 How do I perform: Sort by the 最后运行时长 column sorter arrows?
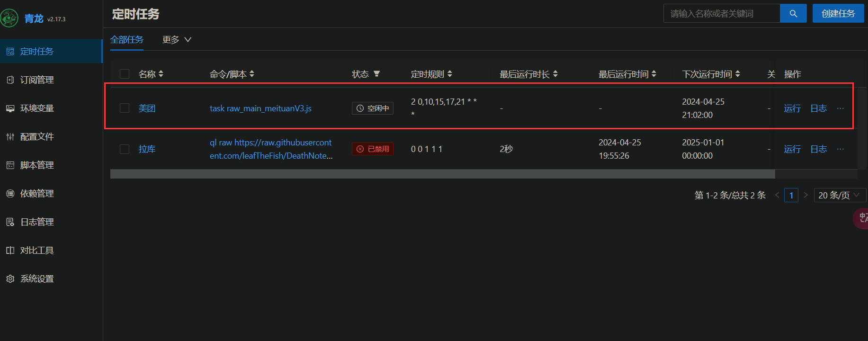(x=555, y=74)
